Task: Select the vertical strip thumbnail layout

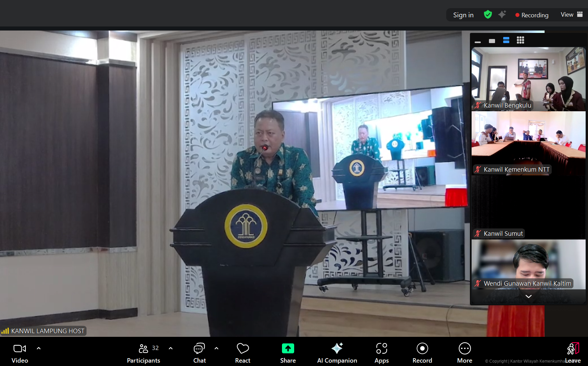Action: 506,40
